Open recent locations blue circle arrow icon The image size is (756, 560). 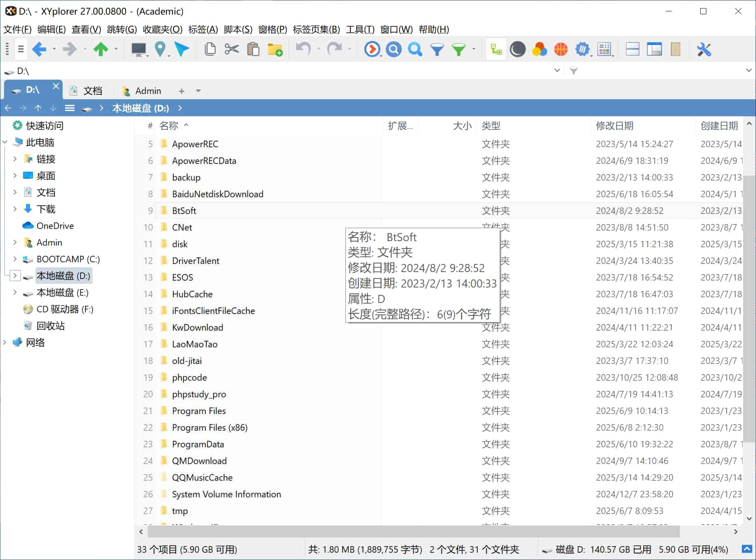(x=372, y=49)
